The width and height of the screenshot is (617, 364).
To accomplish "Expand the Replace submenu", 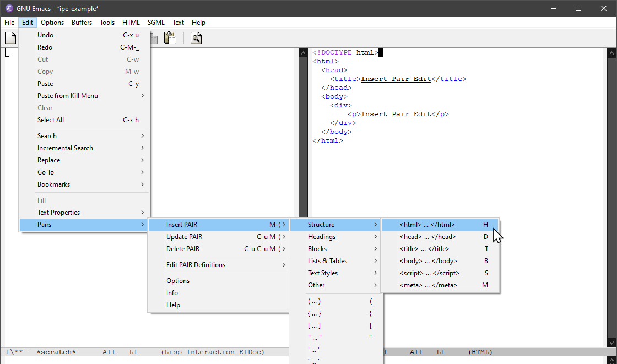I will coord(84,160).
